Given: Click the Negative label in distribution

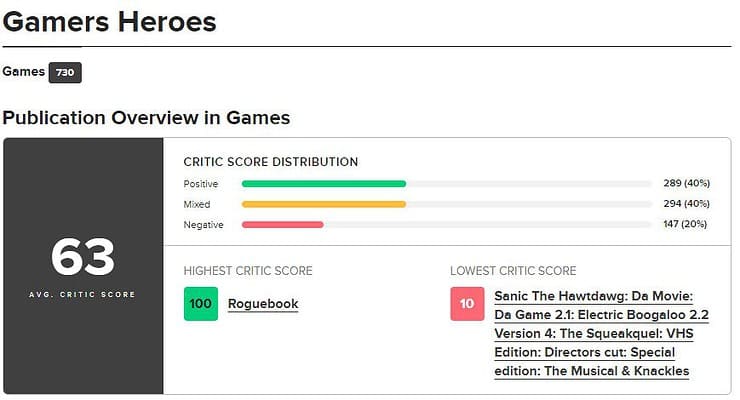Looking at the screenshot, I should point(203,225).
